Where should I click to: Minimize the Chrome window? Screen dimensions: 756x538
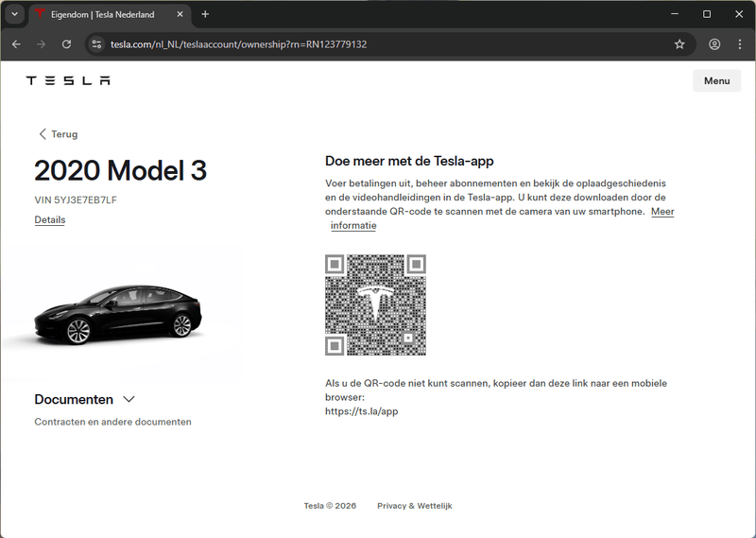point(675,14)
